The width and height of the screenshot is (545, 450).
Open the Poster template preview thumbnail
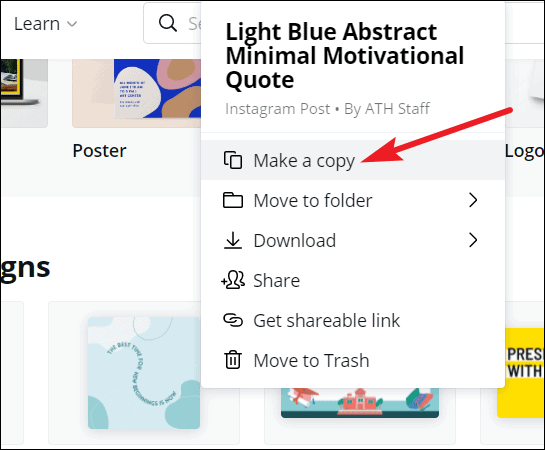point(137,93)
